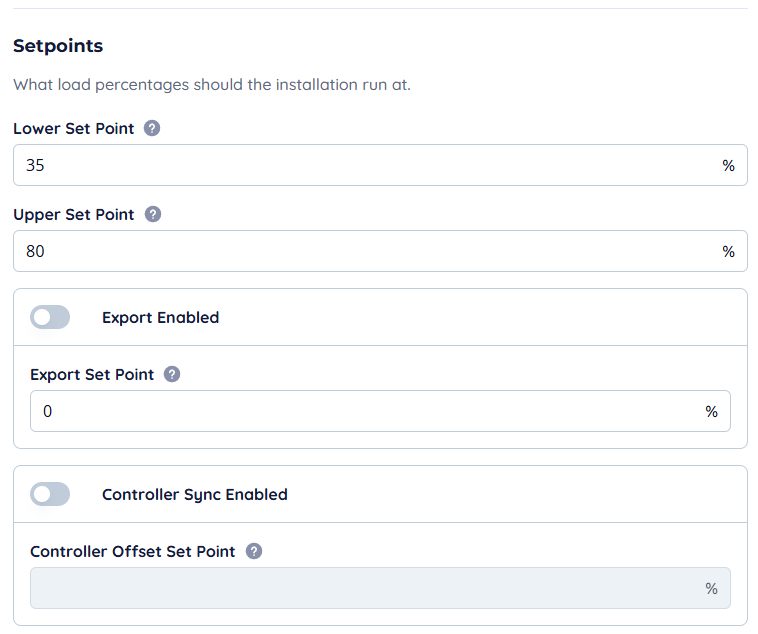Image resolution: width=758 pixels, height=634 pixels.
Task: Show help for Controller Offset Set Point
Action: tap(254, 551)
